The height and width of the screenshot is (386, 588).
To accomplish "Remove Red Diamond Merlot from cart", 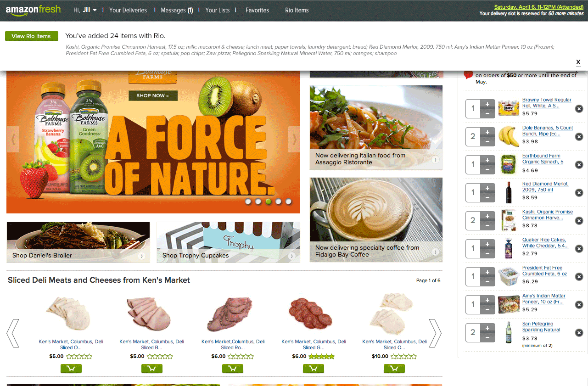I will click(579, 193).
